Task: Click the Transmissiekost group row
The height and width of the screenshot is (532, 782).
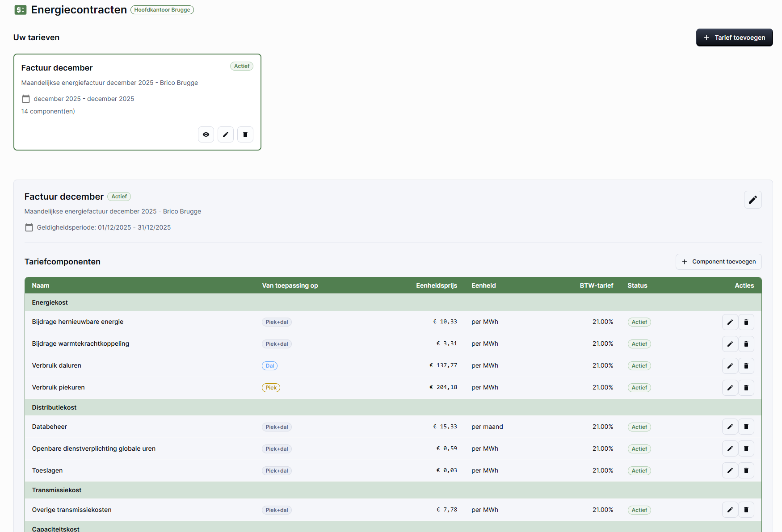Action: tap(393, 490)
